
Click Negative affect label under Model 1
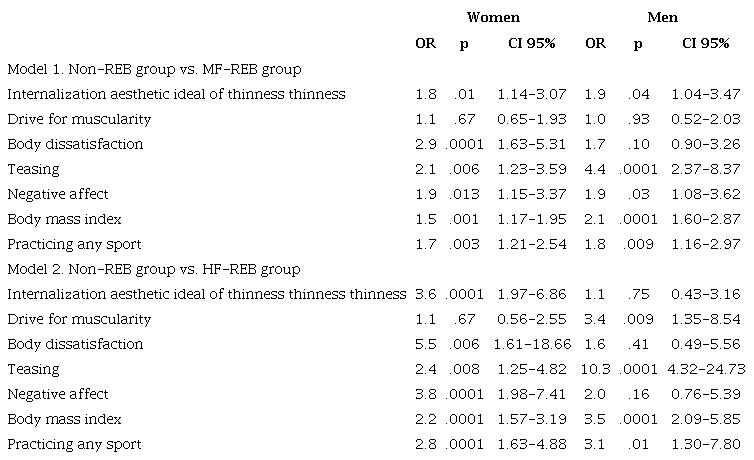[x=58, y=194]
